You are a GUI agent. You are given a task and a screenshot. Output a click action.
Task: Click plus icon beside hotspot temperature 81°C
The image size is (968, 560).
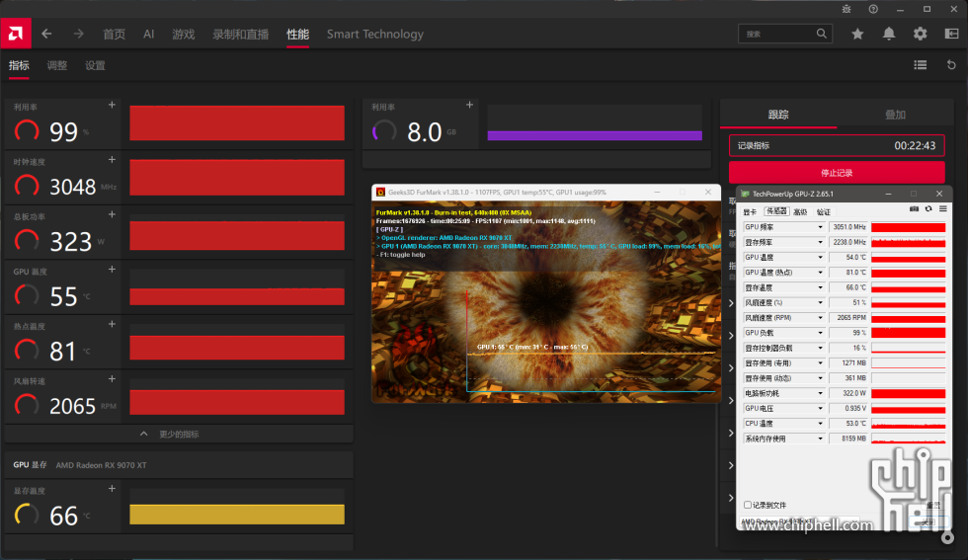[112, 324]
